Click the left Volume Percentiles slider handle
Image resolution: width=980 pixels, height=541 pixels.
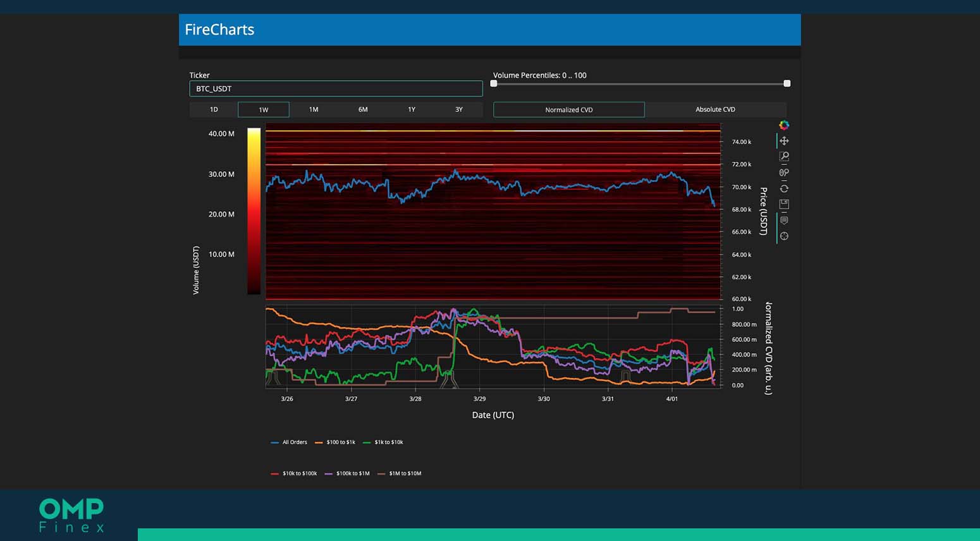coord(494,83)
